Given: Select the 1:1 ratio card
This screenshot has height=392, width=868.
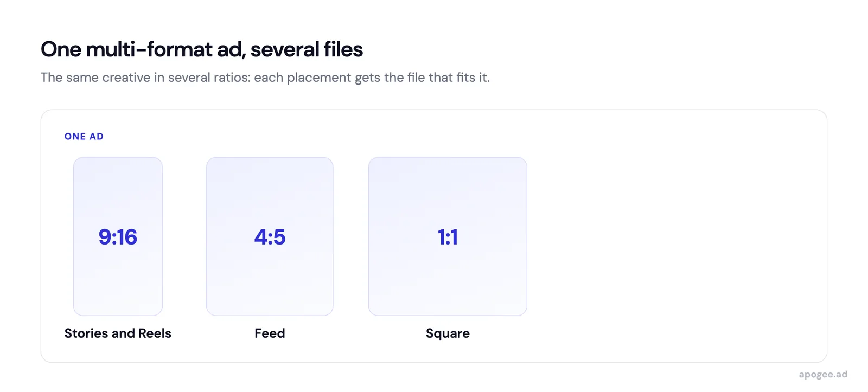Looking at the screenshot, I should point(448,236).
